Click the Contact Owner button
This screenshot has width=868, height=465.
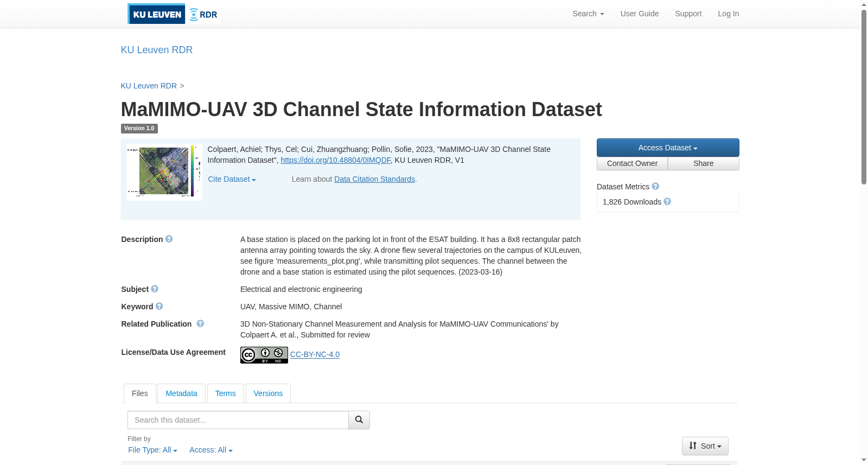tap(632, 163)
